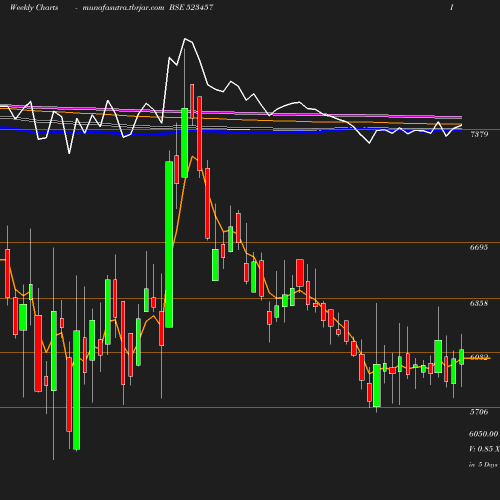Click the 7379 price level label

479,134
